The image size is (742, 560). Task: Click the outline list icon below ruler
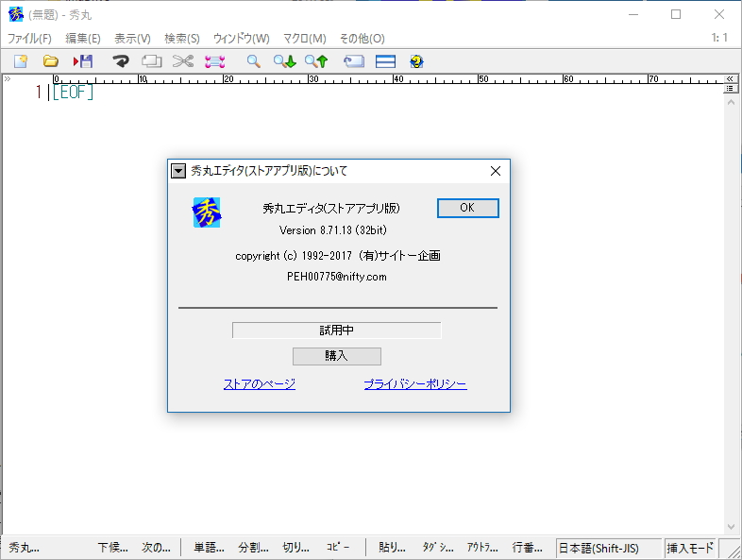(730, 89)
